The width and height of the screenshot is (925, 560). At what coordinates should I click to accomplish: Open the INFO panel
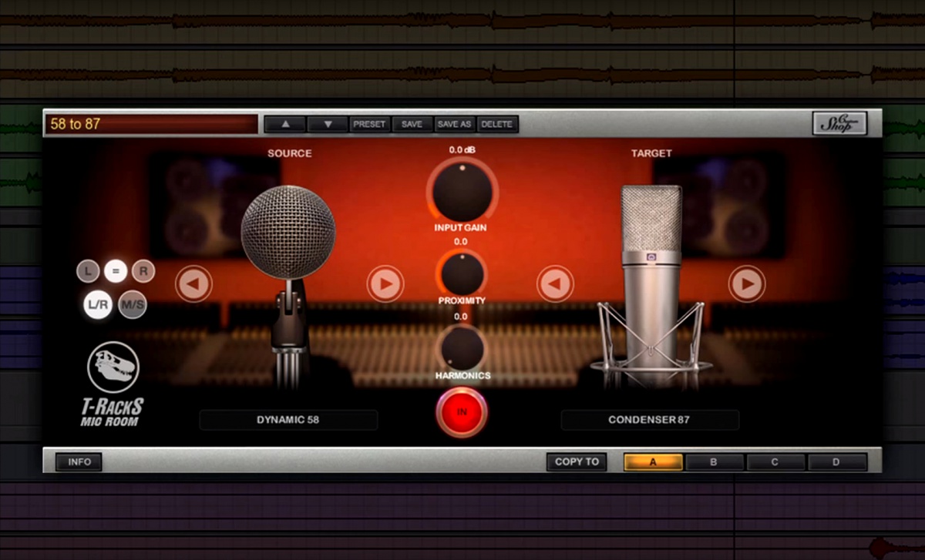coord(79,462)
